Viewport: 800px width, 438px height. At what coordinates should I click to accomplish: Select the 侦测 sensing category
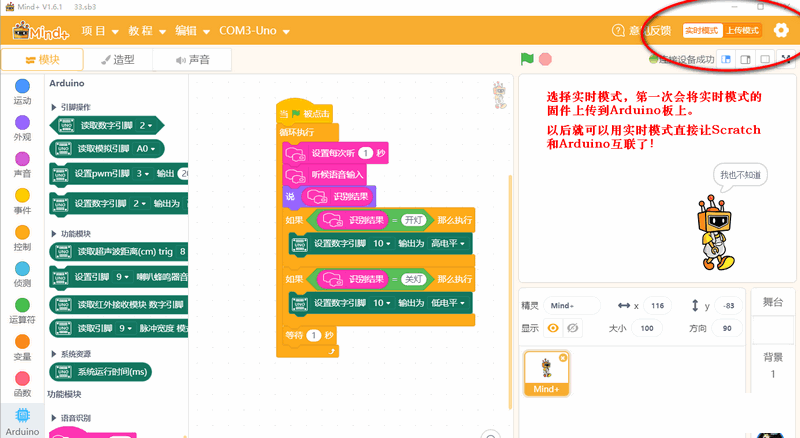click(x=22, y=274)
